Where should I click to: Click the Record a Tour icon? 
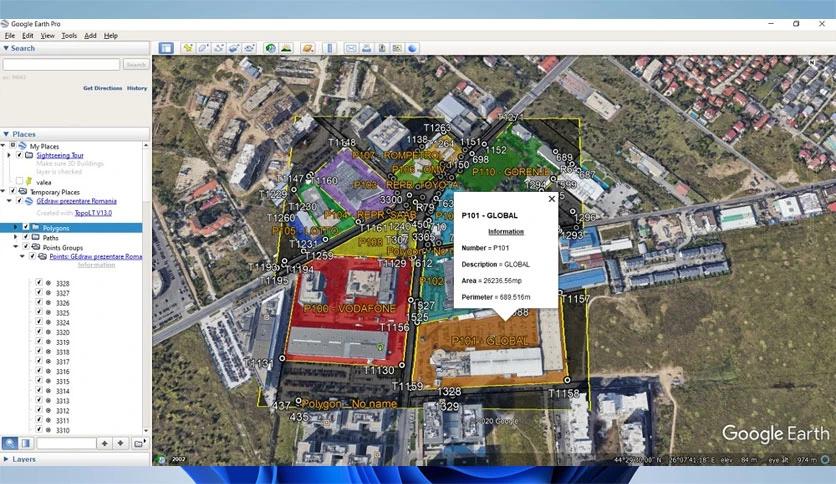pyautogui.click(x=250, y=48)
